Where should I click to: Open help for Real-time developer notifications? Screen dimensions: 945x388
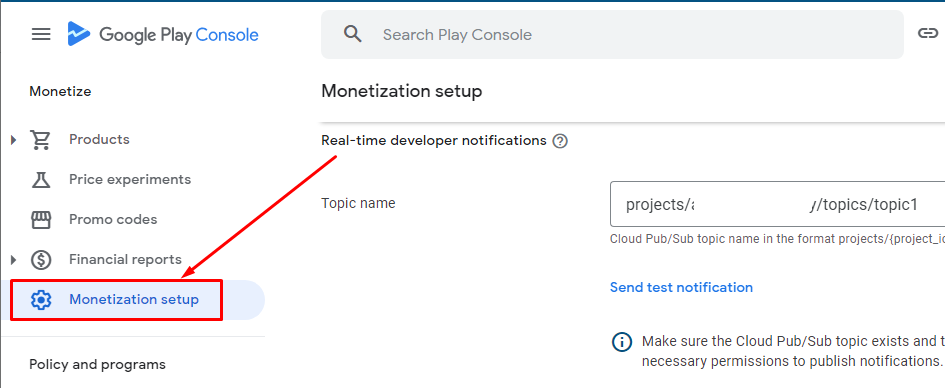point(560,142)
